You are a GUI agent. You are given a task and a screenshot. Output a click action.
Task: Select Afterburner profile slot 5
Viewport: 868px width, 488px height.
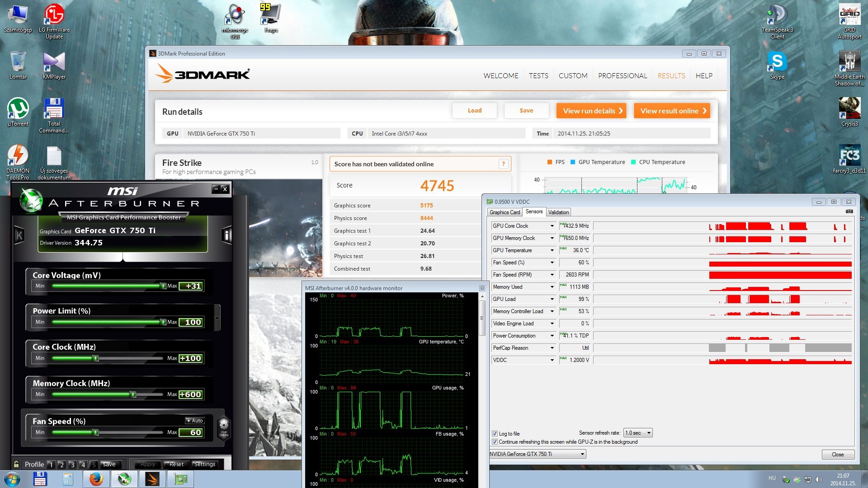click(94, 465)
